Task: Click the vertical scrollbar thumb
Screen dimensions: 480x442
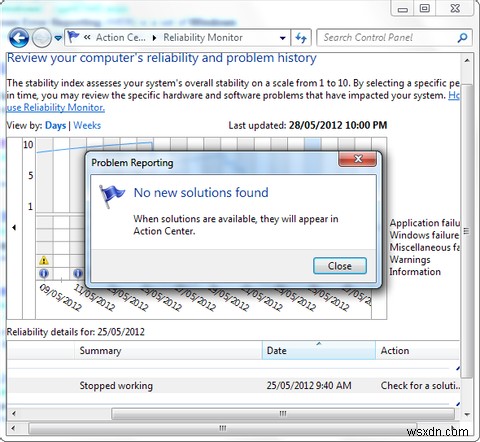Action: tap(467, 230)
